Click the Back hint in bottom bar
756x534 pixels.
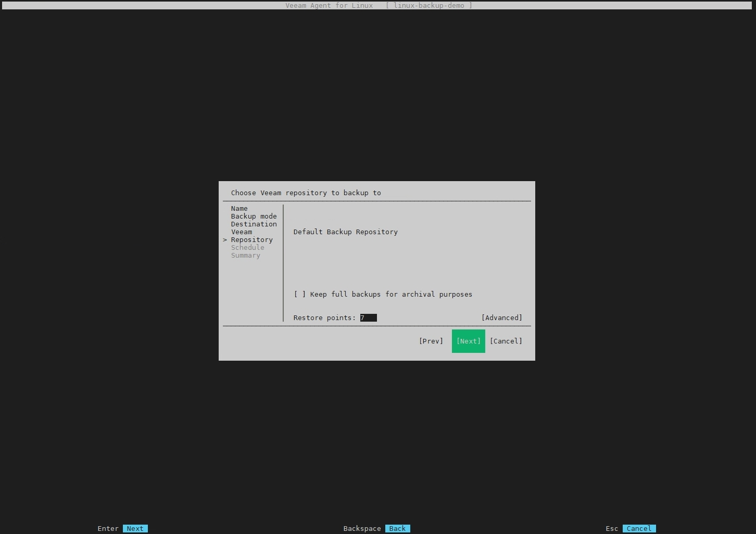coord(397,528)
